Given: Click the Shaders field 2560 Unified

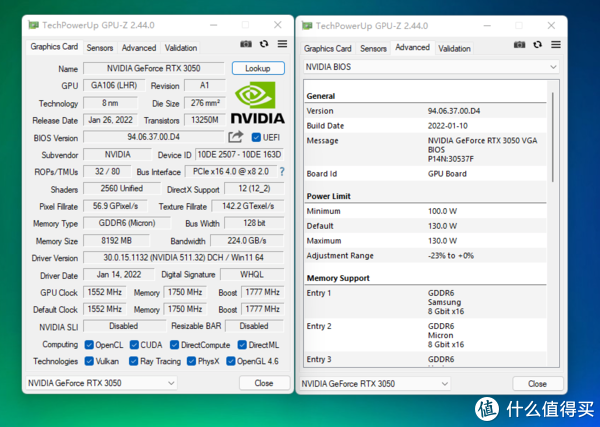Looking at the screenshot, I should tap(122, 189).
